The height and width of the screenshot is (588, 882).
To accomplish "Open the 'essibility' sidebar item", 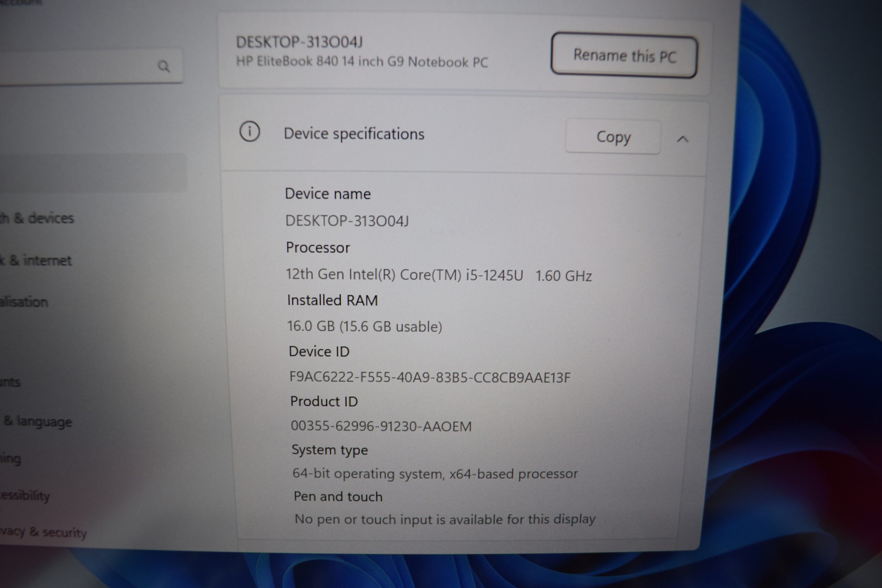I will [x=25, y=495].
